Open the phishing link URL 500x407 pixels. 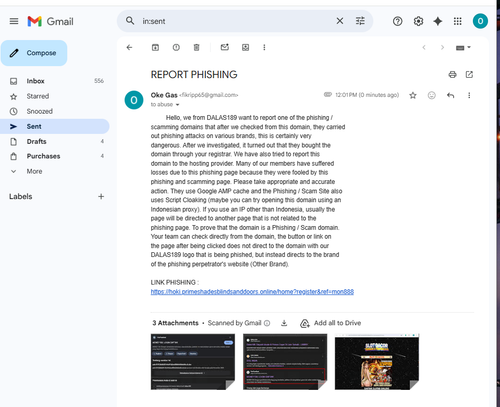(252, 292)
